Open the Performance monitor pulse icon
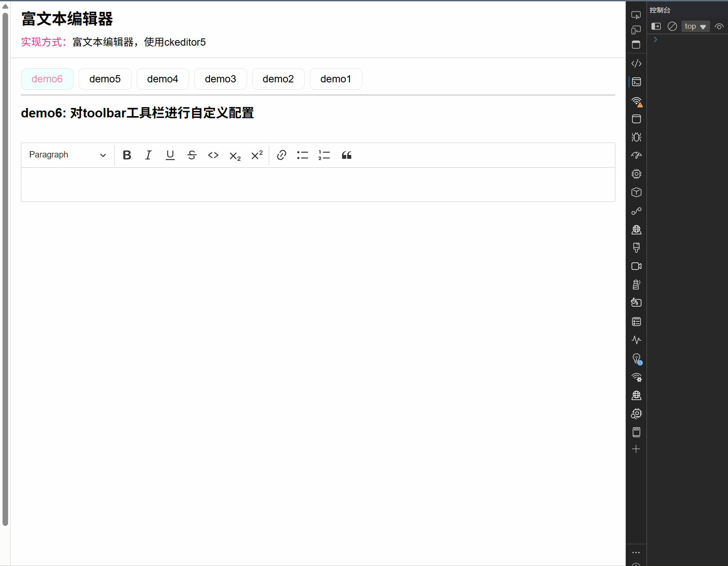This screenshot has height=566, width=728. pyautogui.click(x=636, y=340)
